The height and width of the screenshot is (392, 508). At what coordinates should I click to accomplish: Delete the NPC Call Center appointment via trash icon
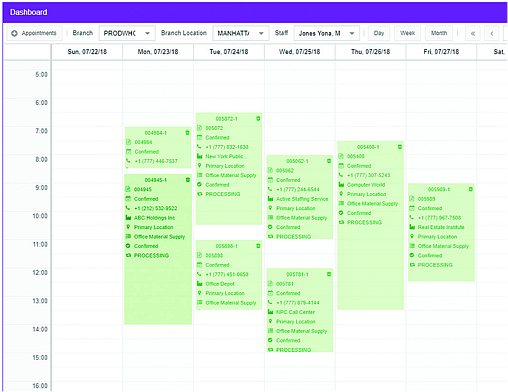click(329, 274)
